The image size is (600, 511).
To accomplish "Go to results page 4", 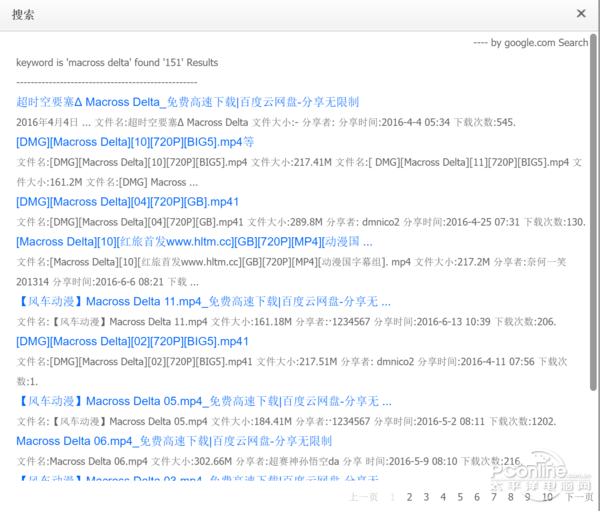I will pos(443,497).
